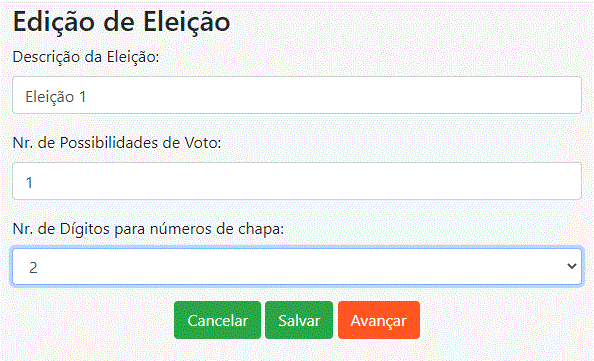Click inside the Nr. de Possibilidades de Voto field

point(297,181)
